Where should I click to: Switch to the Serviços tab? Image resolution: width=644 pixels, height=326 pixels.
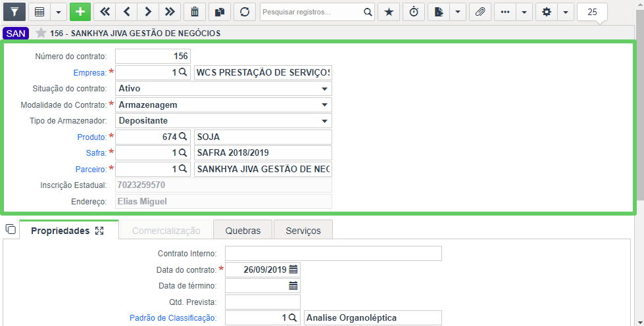303,231
